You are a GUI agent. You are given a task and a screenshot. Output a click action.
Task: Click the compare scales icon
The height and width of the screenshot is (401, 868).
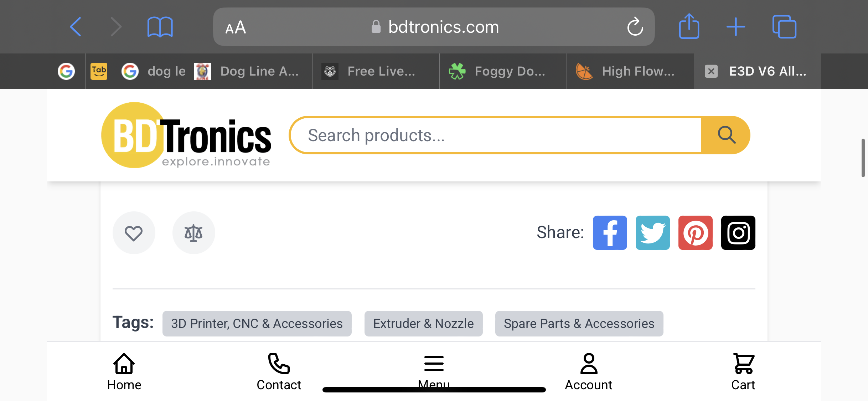click(193, 233)
